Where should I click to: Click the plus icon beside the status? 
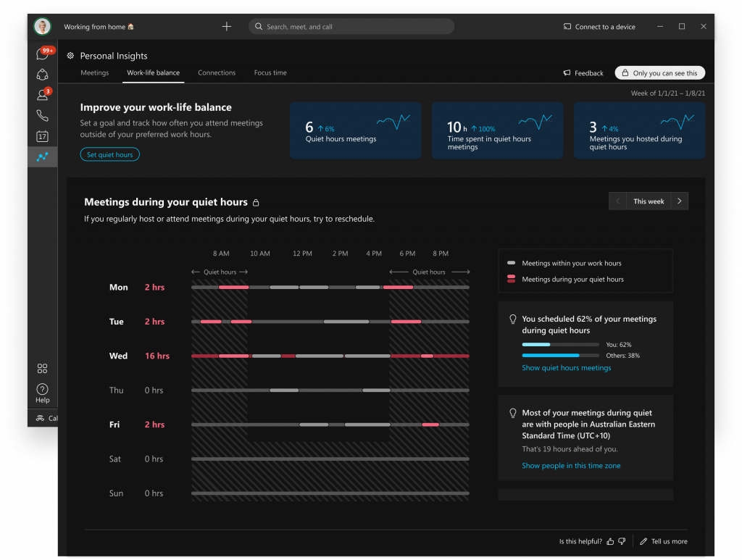pos(227,27)
